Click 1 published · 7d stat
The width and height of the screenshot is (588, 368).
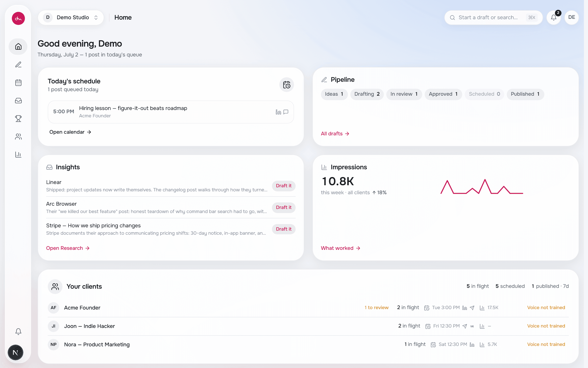pyautogui.click(x=550, y=286)
